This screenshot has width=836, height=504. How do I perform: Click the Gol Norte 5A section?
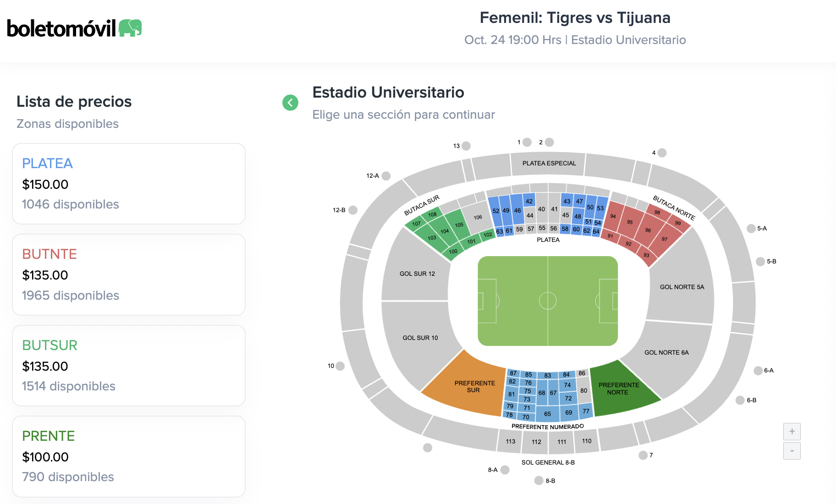click(x=682, y=287)
